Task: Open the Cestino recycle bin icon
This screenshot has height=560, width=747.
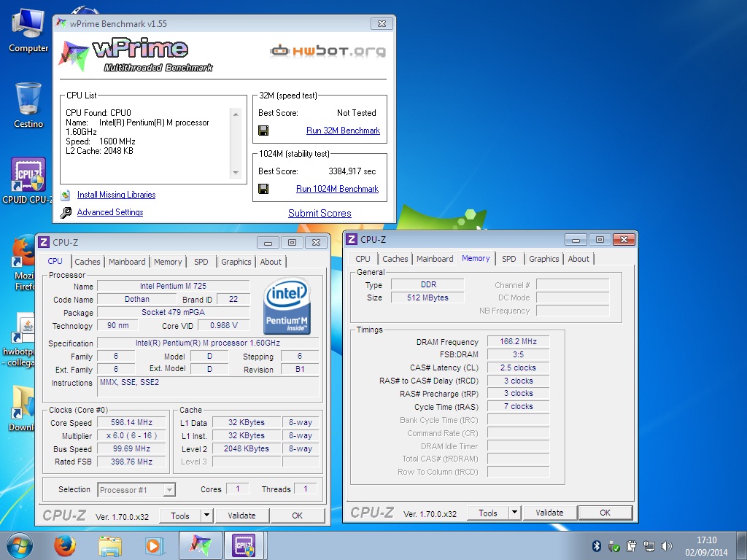Action: [x=28, y=105]
